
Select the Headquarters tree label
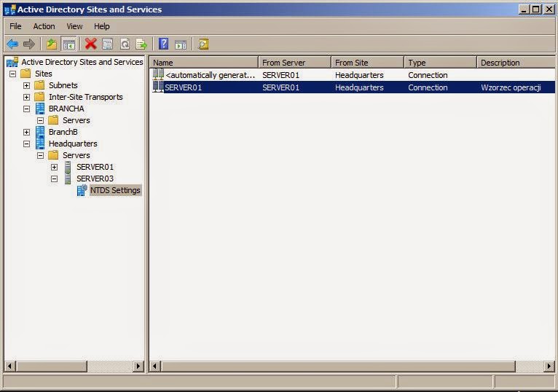73,144
